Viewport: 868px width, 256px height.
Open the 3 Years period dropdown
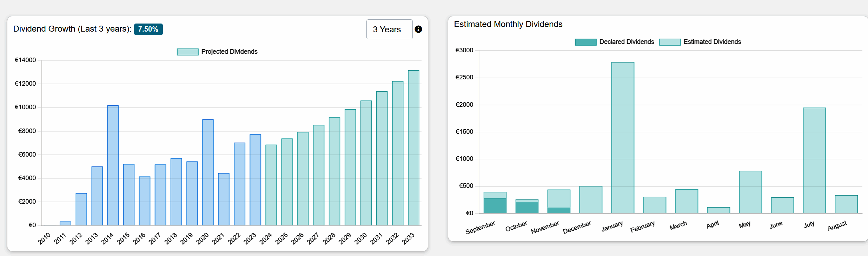coord(389,29)
